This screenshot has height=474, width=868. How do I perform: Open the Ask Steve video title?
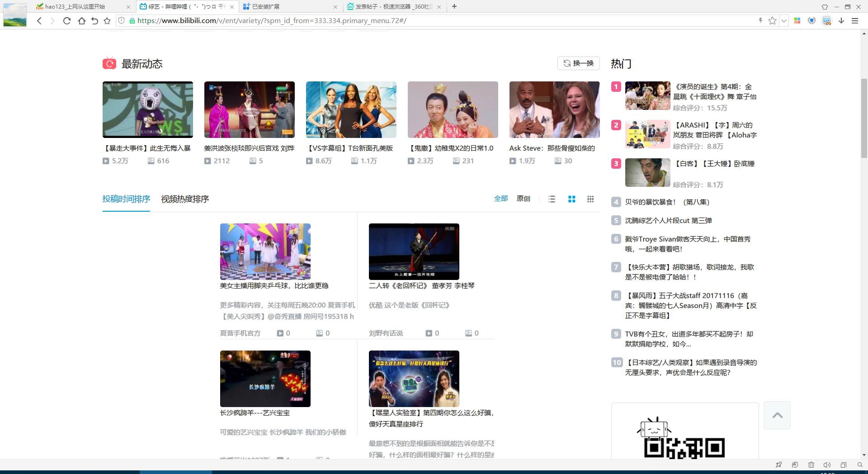pyautogui.click(x=552, y=148)
